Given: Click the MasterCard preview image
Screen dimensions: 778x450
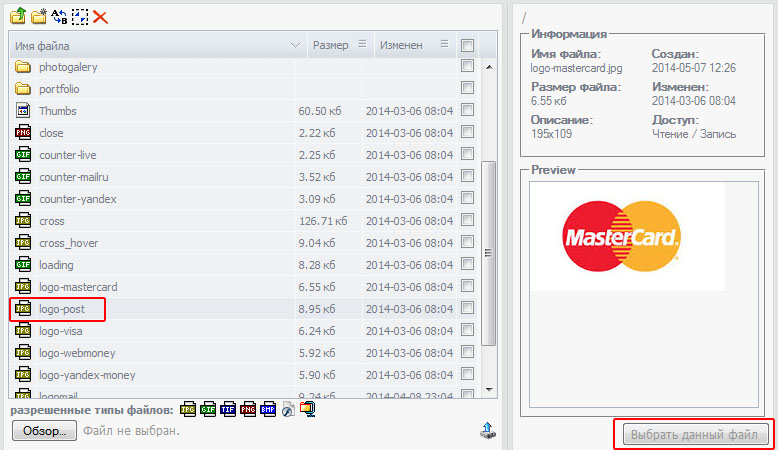Looking at the screenshot, I should [621, 237].
